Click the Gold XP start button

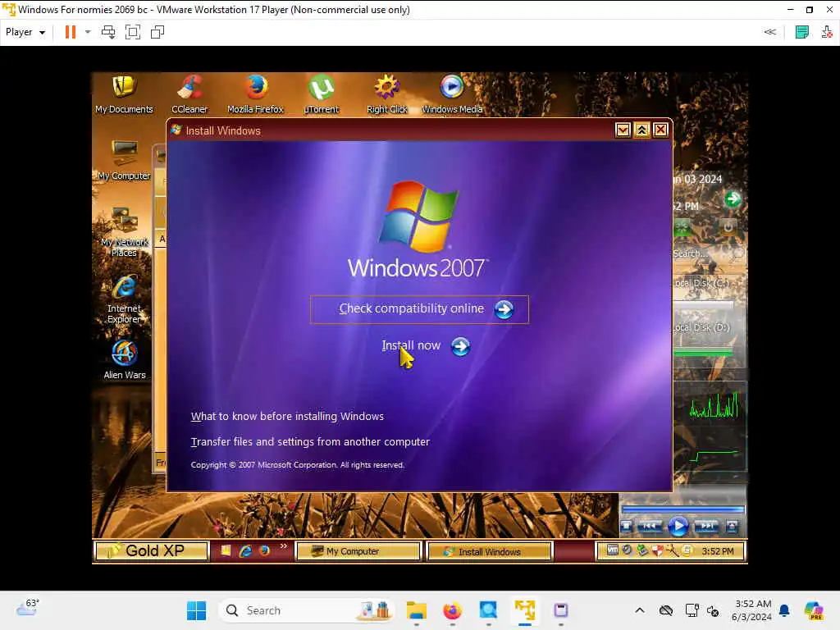tap(151, 550)
